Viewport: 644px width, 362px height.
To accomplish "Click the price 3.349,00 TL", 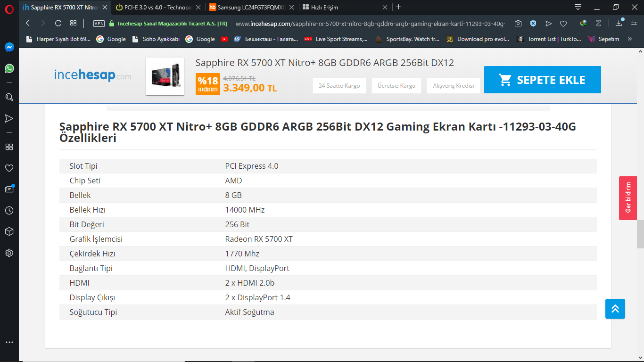I will [x=250, y=88].
